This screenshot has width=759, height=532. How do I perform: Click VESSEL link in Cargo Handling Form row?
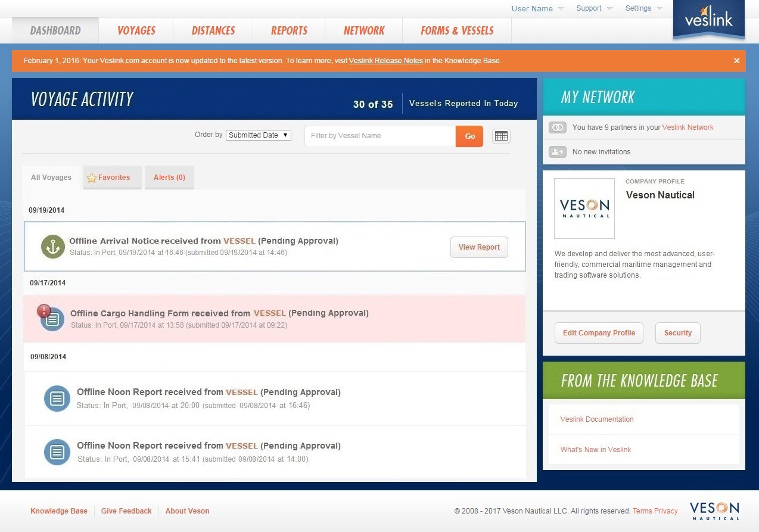pyautogui.click(x=270, y=313)
